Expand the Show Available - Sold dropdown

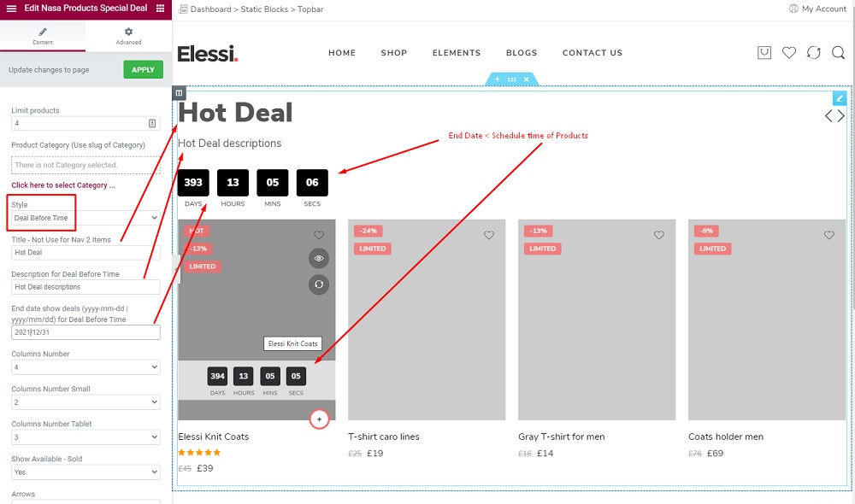[x=85, y=472]
